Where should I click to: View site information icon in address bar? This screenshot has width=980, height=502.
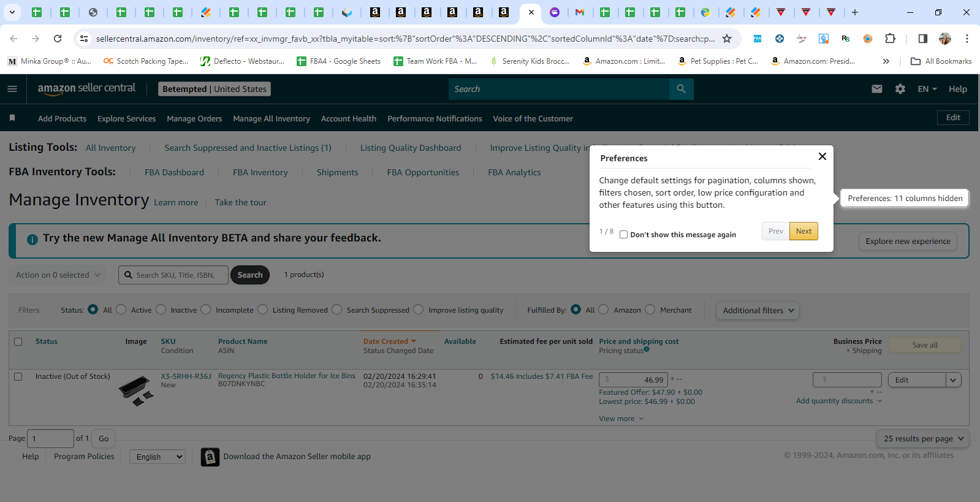click(x=84, y=39)
